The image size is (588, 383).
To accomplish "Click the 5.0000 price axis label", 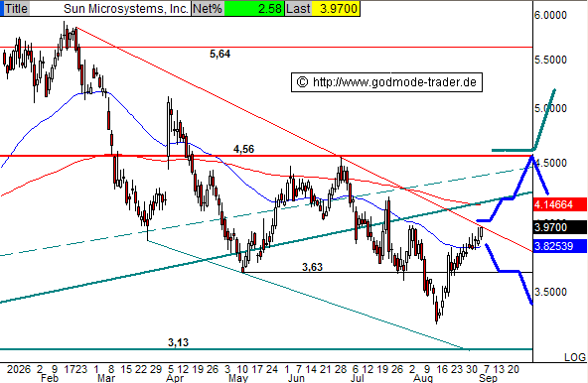I will [x=550, y=109].
